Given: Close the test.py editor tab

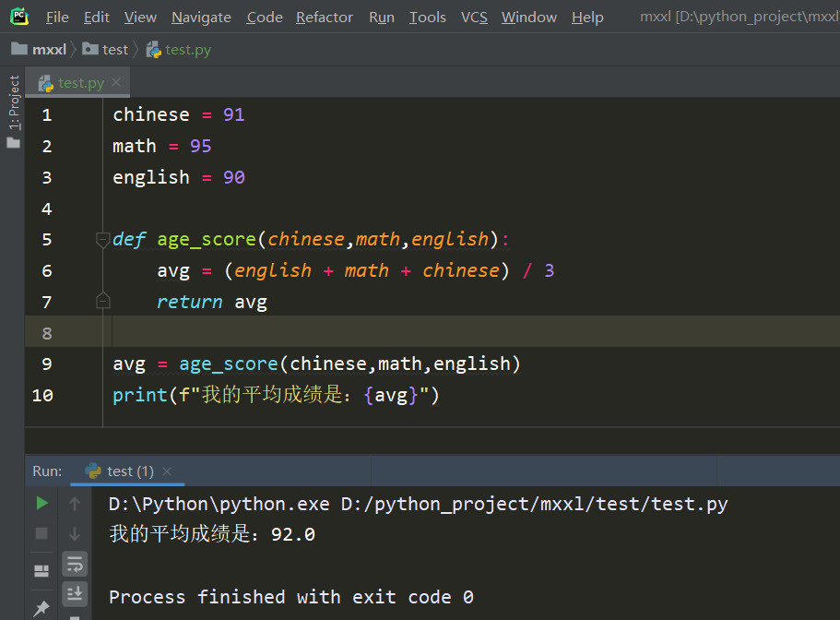Looking at the screenshot, I should click(x=116, y=82).
